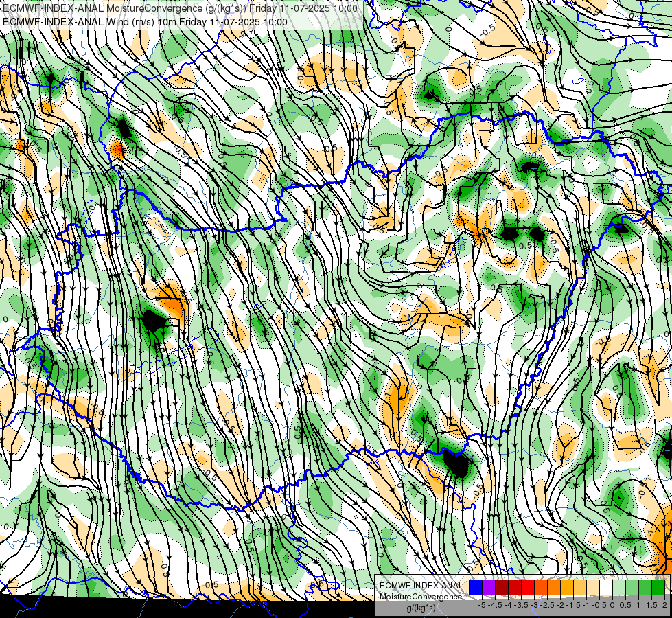Click the legend tick value -3.5
The height and width of the screenshot is (618, 672).
pyautogui.click(x=521, y=605)
